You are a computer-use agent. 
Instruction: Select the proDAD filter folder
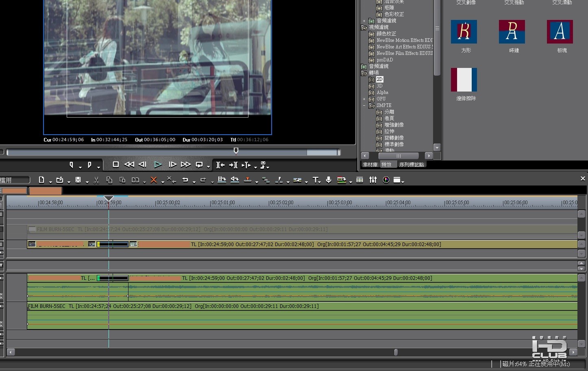click(385, 60)
